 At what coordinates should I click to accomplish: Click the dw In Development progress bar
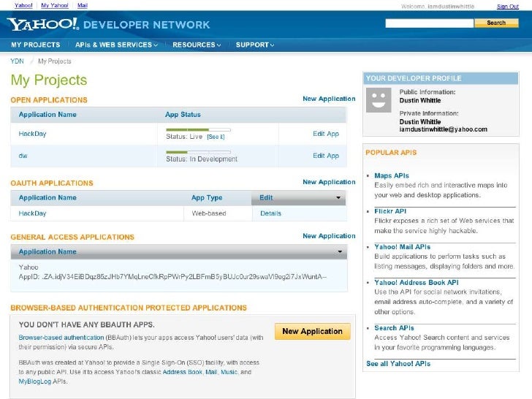tap(198, 152)
